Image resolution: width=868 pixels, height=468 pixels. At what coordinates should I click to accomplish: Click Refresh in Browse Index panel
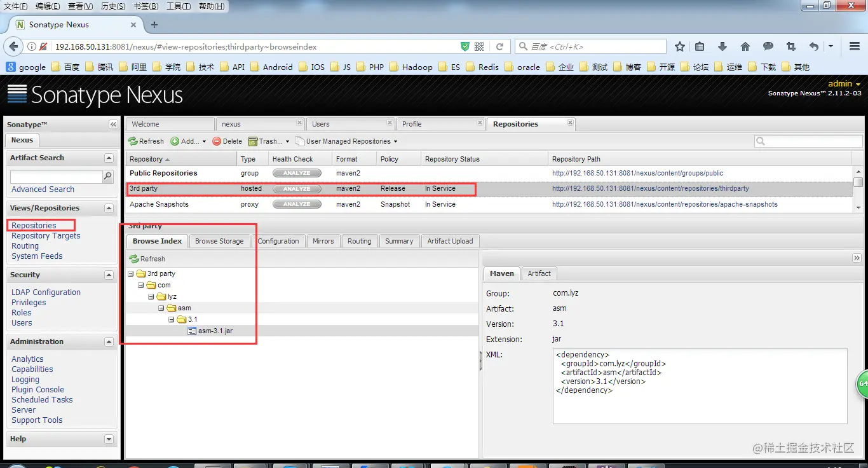coord(147,259)
